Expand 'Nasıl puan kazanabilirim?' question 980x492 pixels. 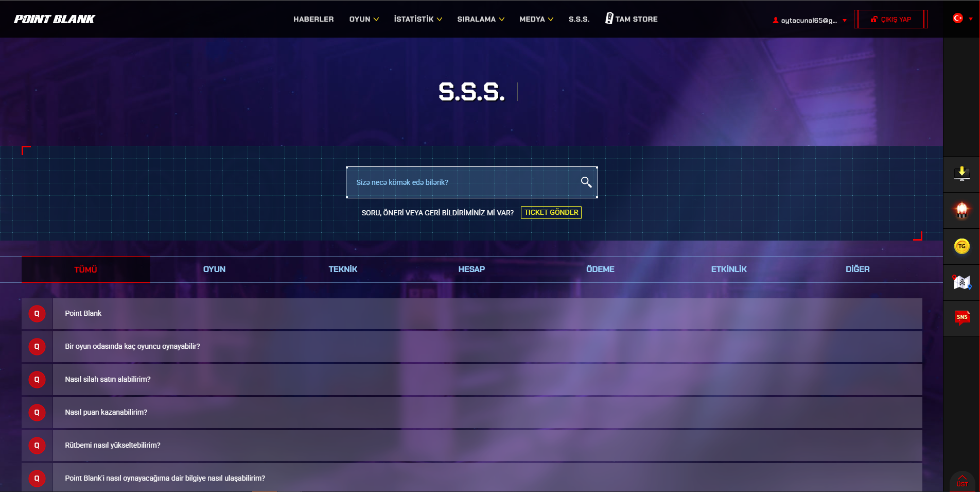click(x=472, y=412)
